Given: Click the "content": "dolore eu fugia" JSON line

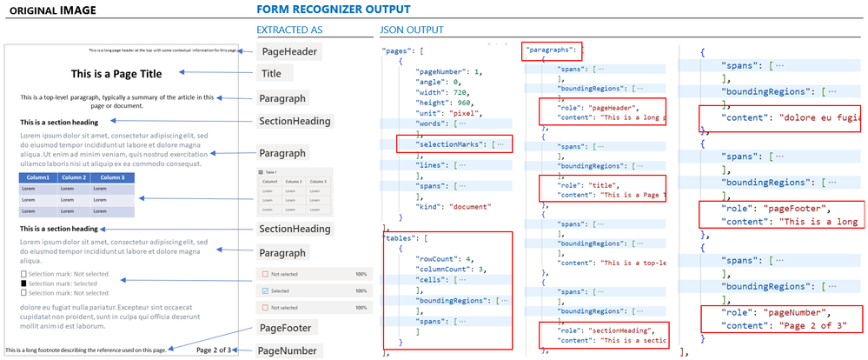Looking at the screenshot, I should (791, 117).
